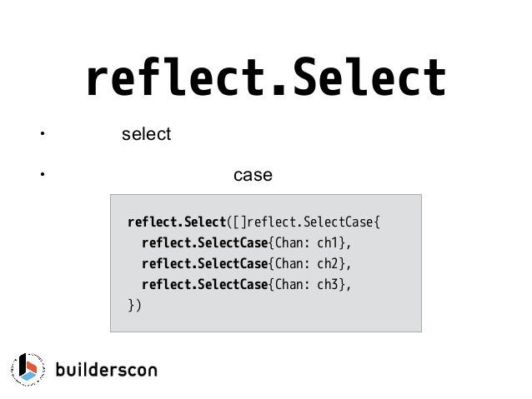The height and width of the screenshot is (399, 532).
Task: Click reflect.SelectCase on the ch3 line
Action: pyautogui.click(x=205, y=284)
